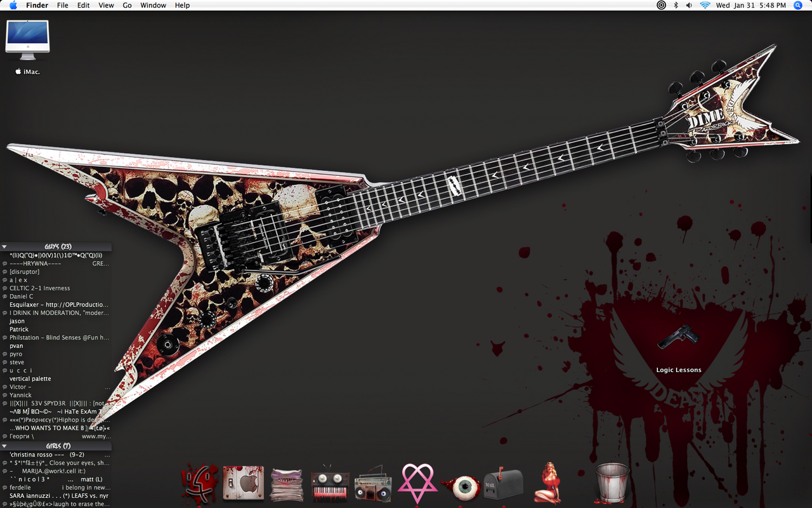Collapse the GUYS (23) buddy group
The height and width of the screenshot is (508, 812).
click(4, 247)
